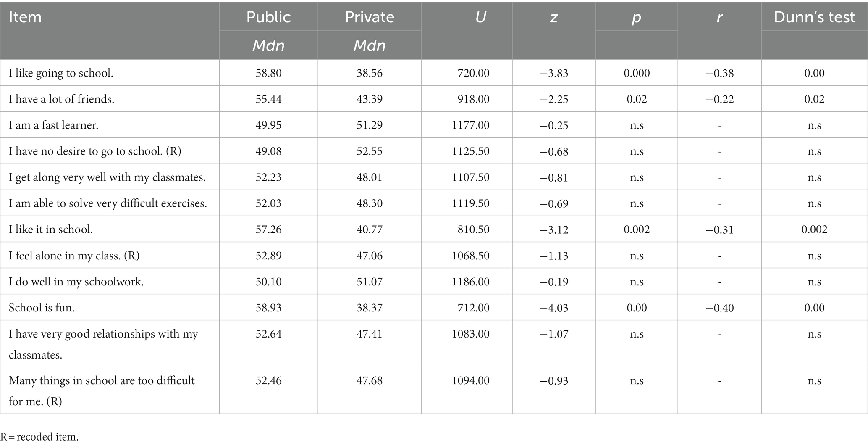Click the 'R = recoded item.' footnote

point(39,436)
